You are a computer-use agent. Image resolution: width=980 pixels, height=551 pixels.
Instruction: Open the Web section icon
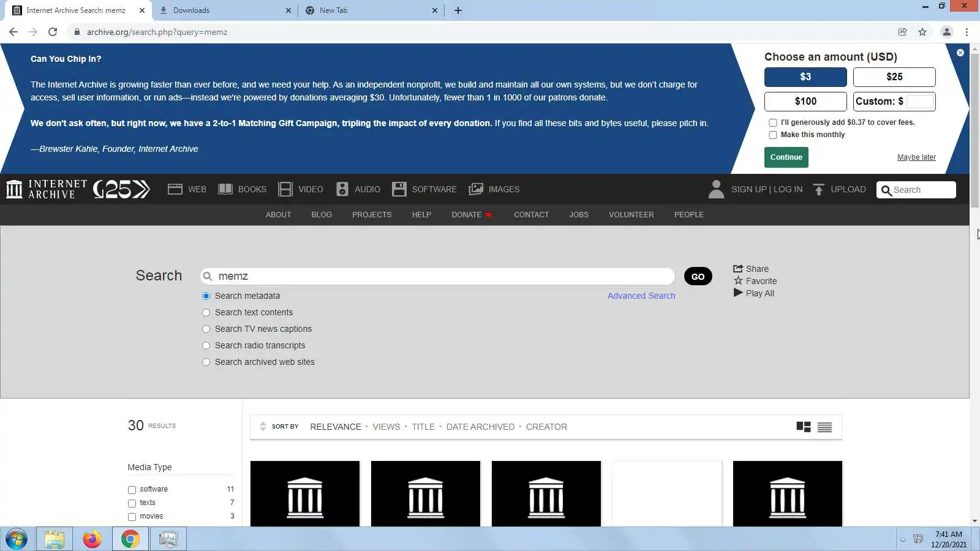click(x=175, y=189)
